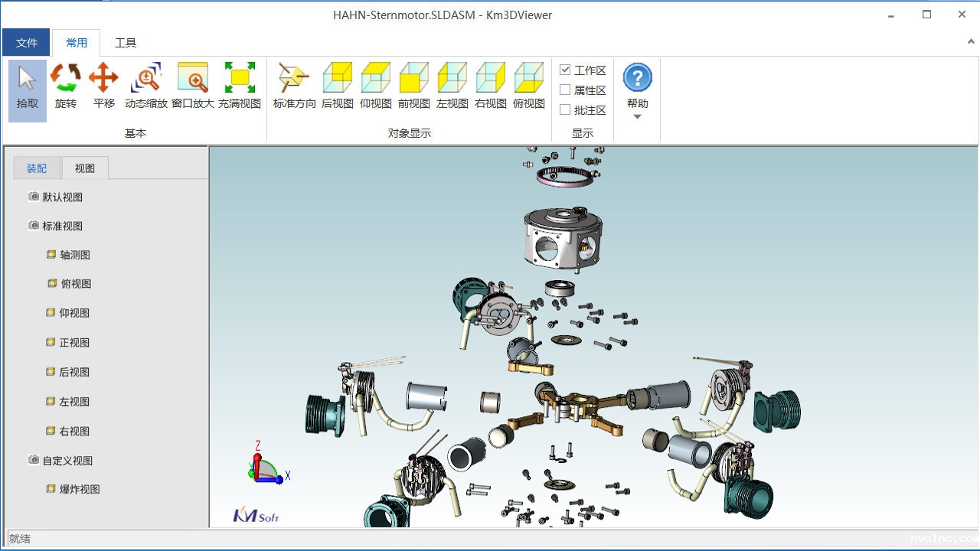Image resolution: width=980 pixels, height=551 pixels.
Task: Switch to 俯视图 in the ribbon
Action: (x=528, y=86)
